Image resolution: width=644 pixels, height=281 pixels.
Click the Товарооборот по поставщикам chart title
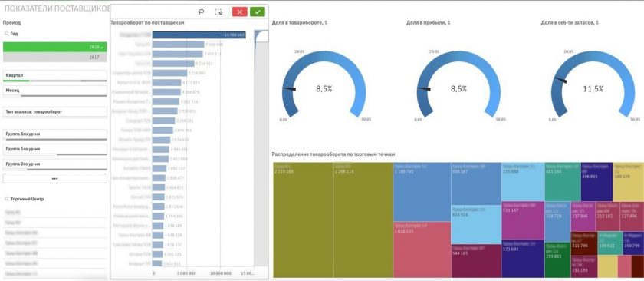click(147, 22)
